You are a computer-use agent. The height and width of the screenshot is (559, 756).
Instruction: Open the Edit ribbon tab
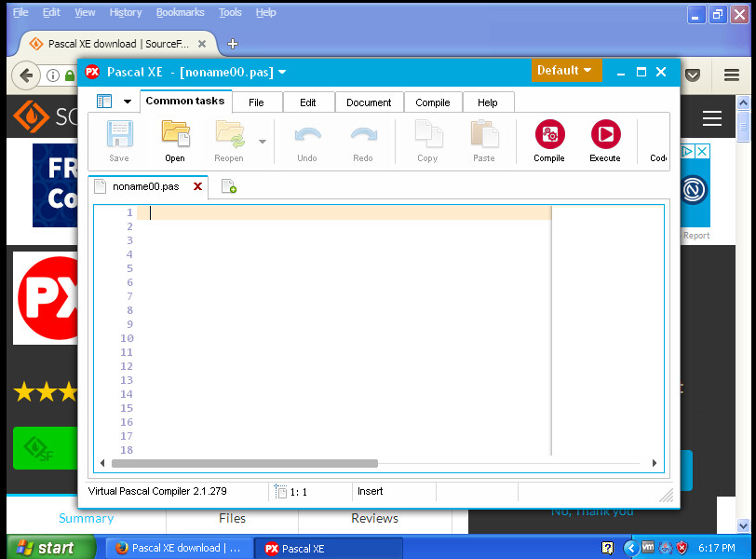pyautogui.click(x=307, y=102)
